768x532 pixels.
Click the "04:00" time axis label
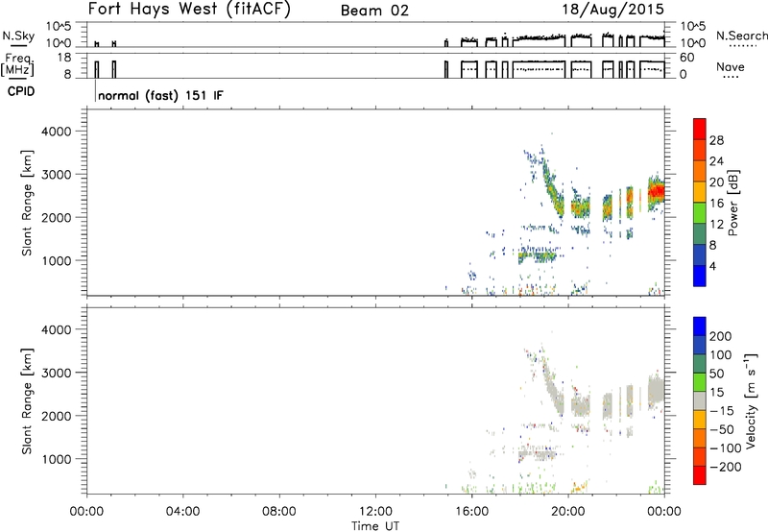pos(182,512)
